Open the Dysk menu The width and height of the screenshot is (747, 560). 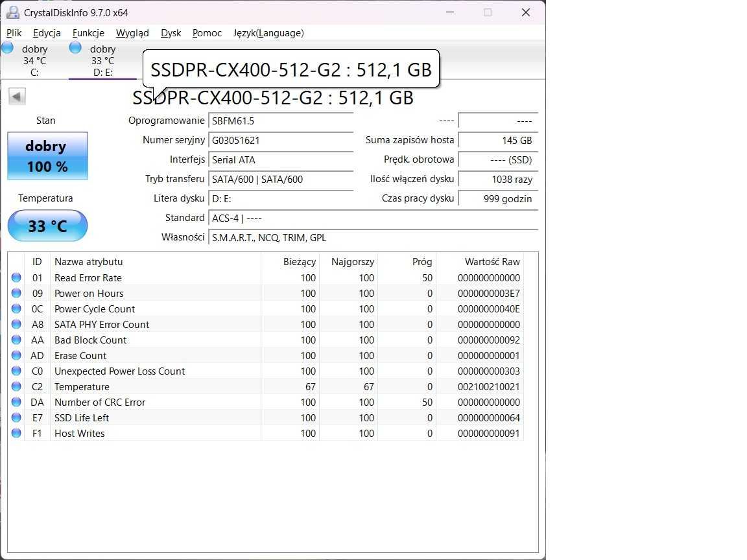pos(171,33)
